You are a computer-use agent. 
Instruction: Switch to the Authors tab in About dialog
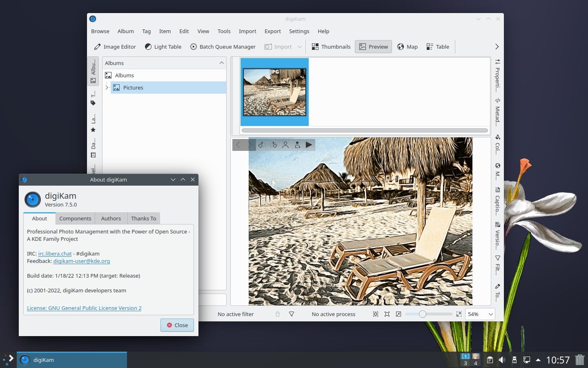(111, 218)
